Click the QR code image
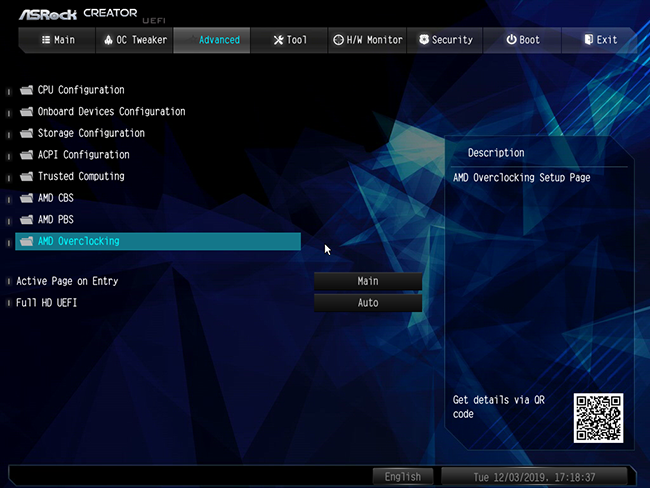Viewport: 650px width, 488px height. (x=598, y=418)
